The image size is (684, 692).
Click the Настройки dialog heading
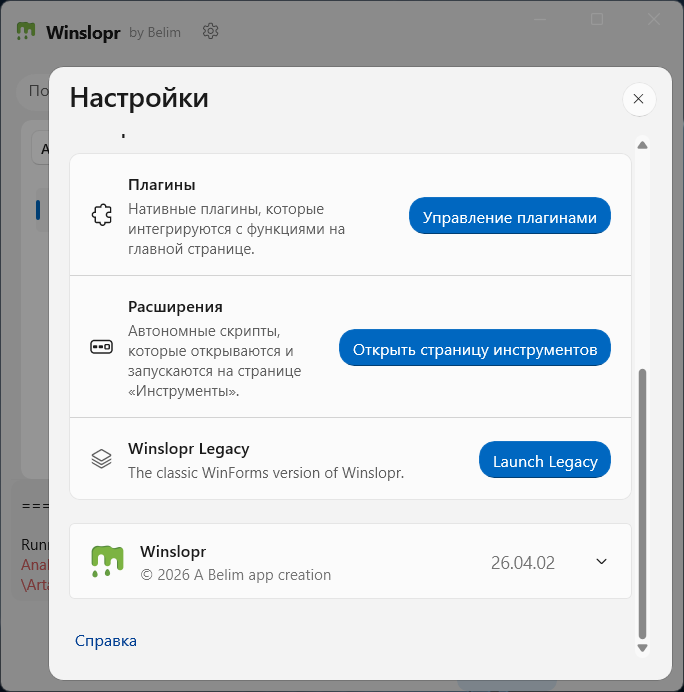click(139, 98)
